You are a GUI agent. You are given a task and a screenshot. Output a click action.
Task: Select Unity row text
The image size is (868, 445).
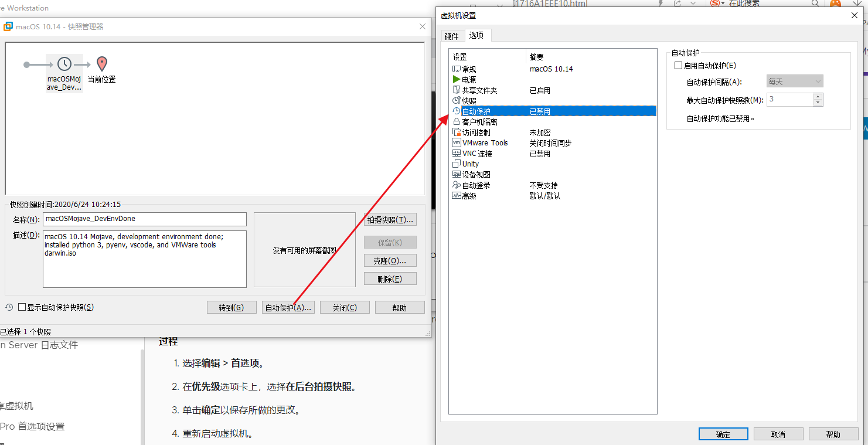click(x=471, y=164)
